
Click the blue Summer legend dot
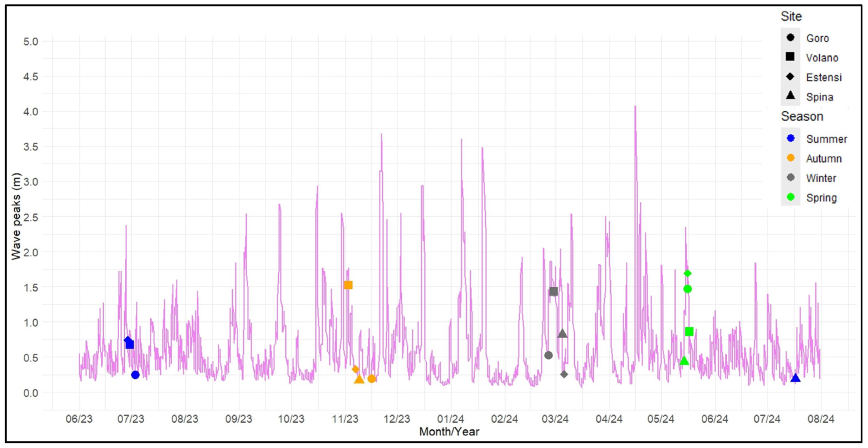791,138
